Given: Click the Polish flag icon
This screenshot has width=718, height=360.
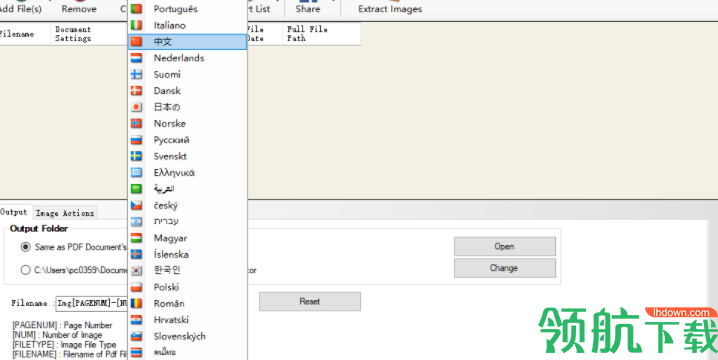Looking at the screenshot, I should pyautogui.click(x=136, y=287).
